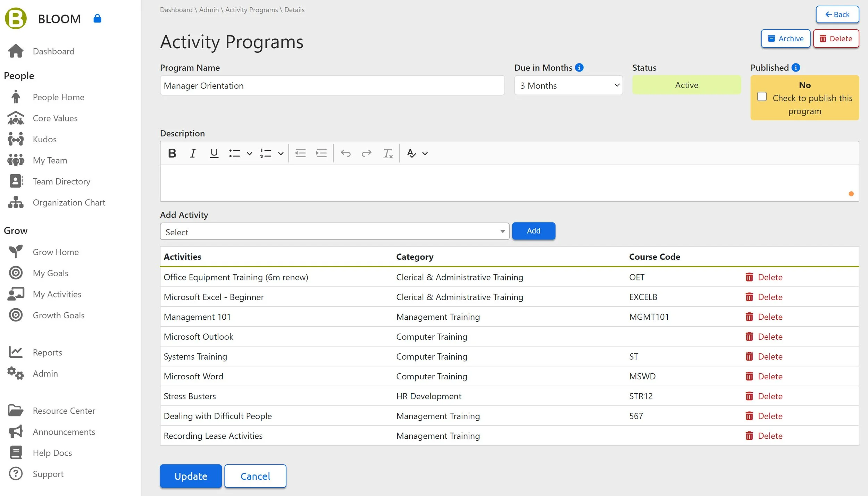Screen dimensions: 868x496
Task: Click the undo arrow in editor toolbar
Action: coord(345,153)
